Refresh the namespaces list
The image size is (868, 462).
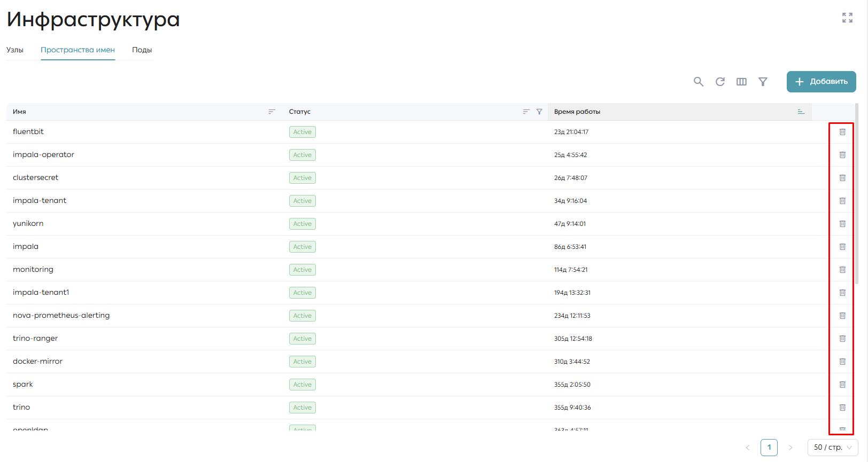click(x=720, y=82)
